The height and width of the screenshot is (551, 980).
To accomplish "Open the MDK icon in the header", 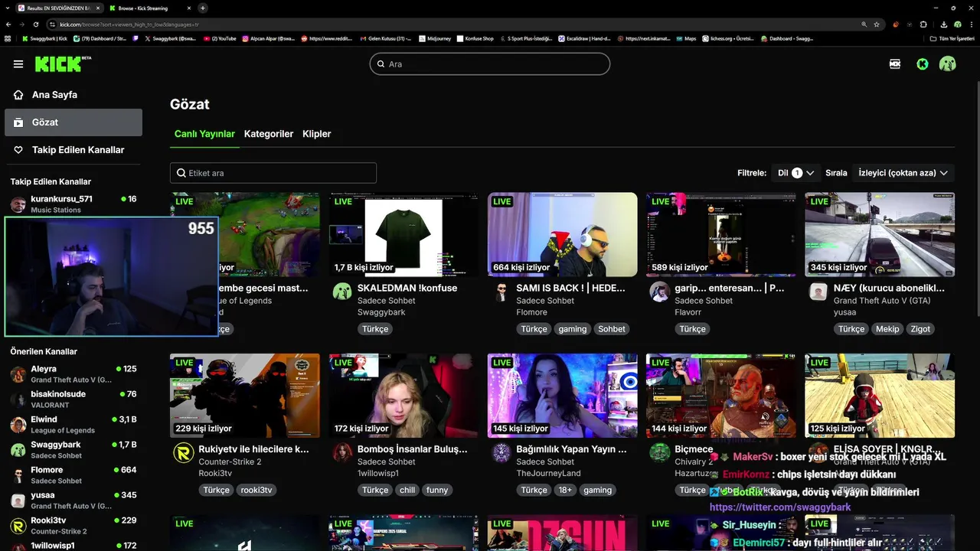I will point(895,64).
